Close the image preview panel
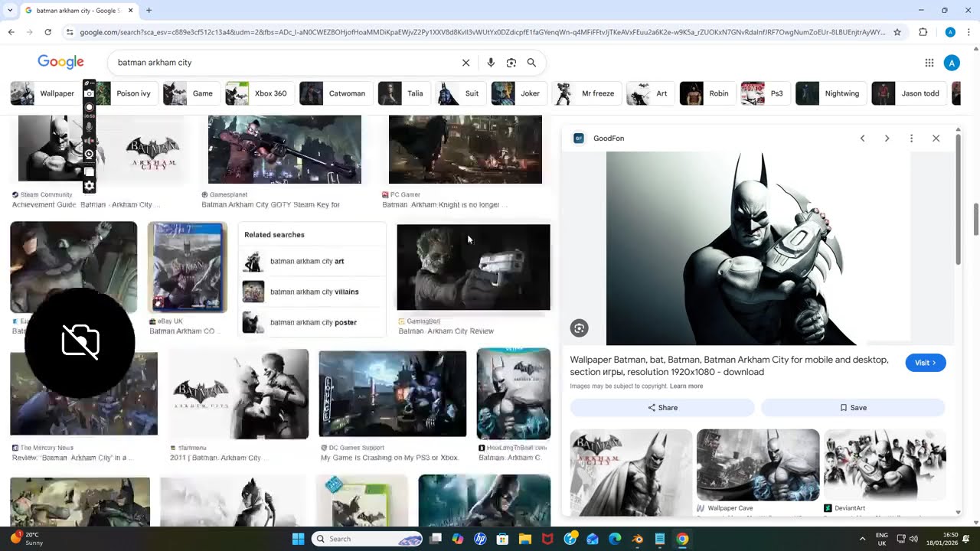The width and height of the screenshot is (980, 551). 936,139
